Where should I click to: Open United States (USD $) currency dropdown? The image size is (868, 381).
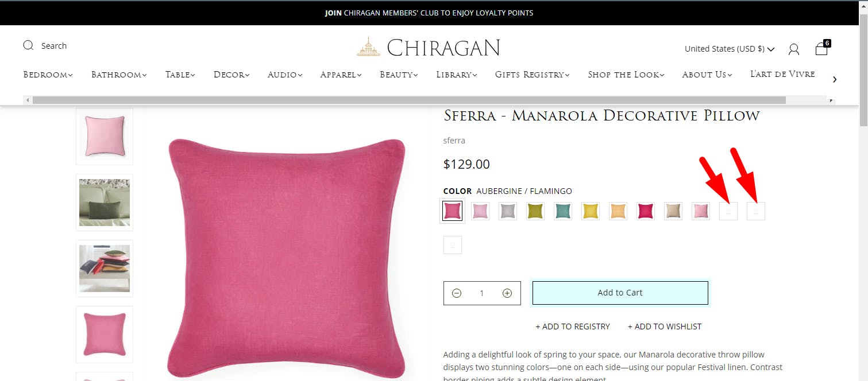point(730,49)
